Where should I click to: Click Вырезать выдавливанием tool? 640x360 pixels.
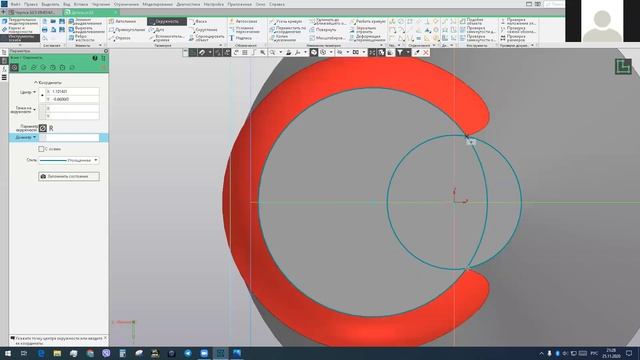87,30
